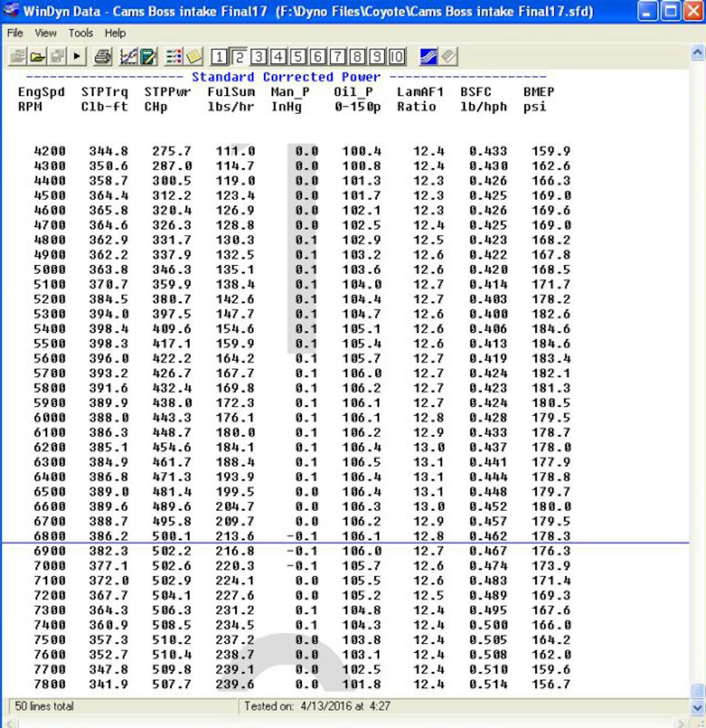Click the black play arrow icon
The width and height of the screenshot is (706, 728).
[x=77, y=56]
